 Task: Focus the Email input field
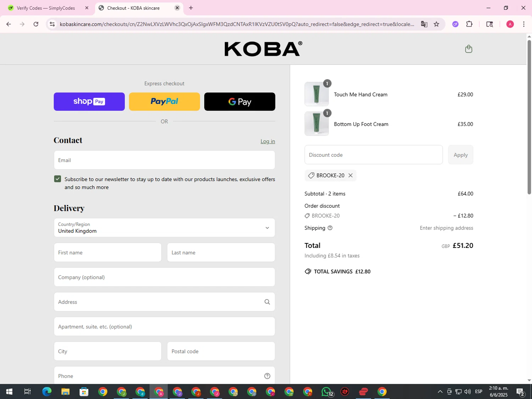(x=164, y=160)
